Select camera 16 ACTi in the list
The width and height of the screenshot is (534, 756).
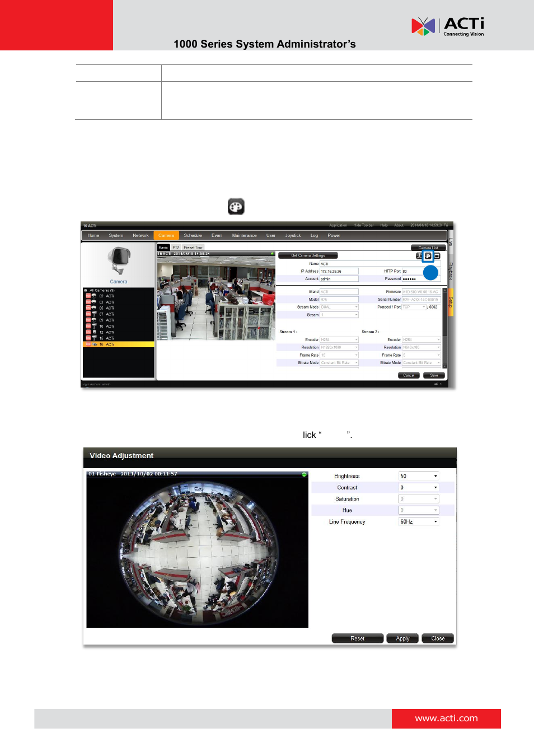coord(119,344)
